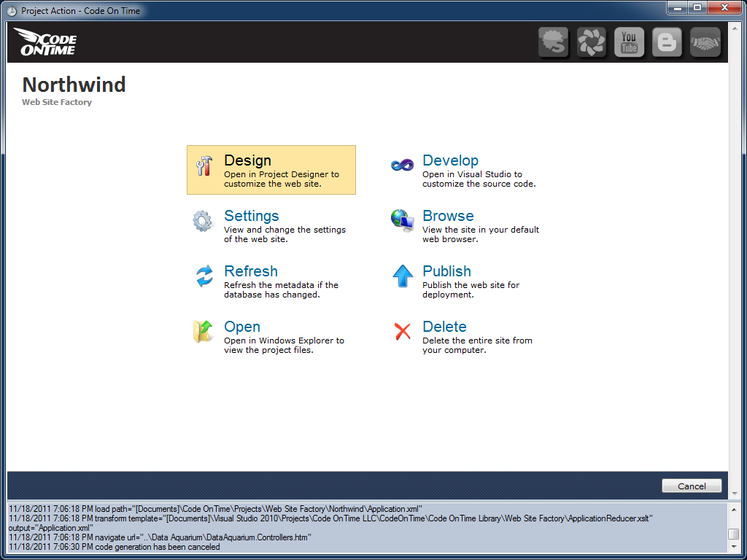Click the Design hammer and wrench icon
Screen dimensions: 747x560
click(x=204, y=166)
